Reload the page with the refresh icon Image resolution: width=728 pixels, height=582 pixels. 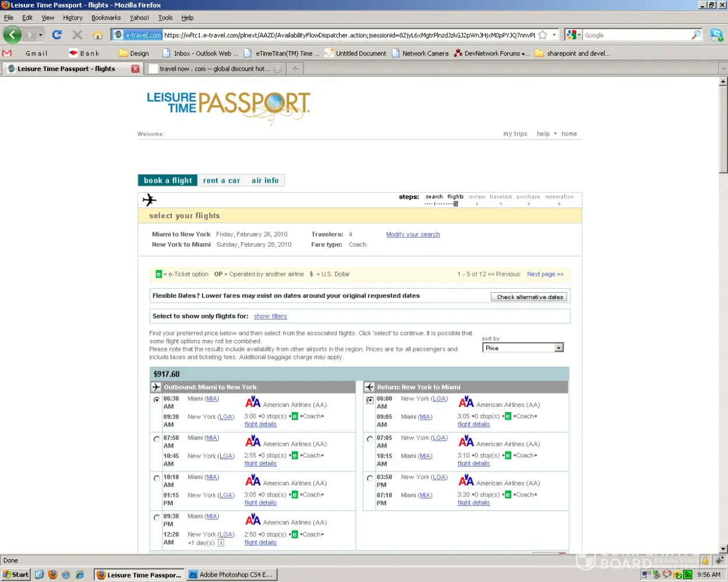click(x=56, y=35)
